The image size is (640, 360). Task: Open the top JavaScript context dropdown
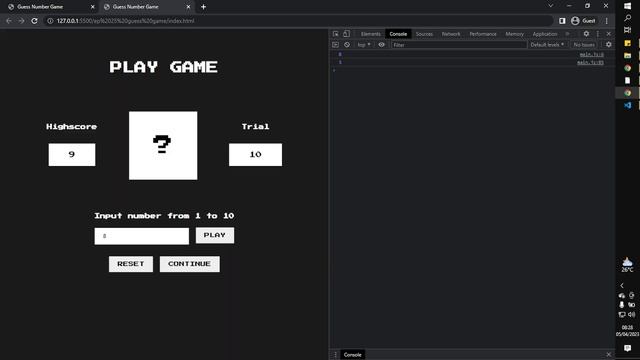click(x=364, y=44)
